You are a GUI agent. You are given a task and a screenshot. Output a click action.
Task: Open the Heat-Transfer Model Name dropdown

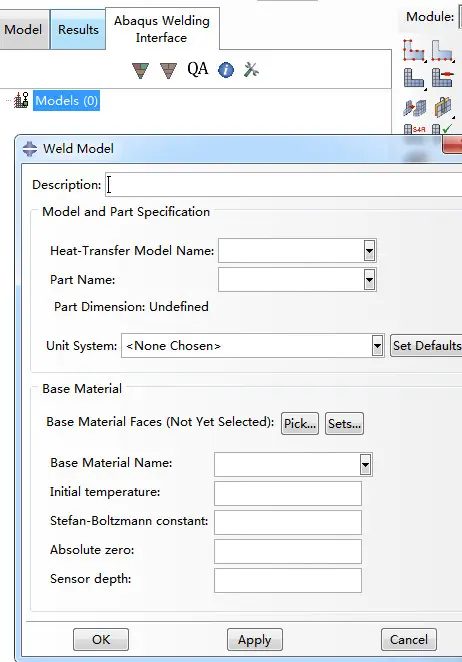click(x=369, y=251)
